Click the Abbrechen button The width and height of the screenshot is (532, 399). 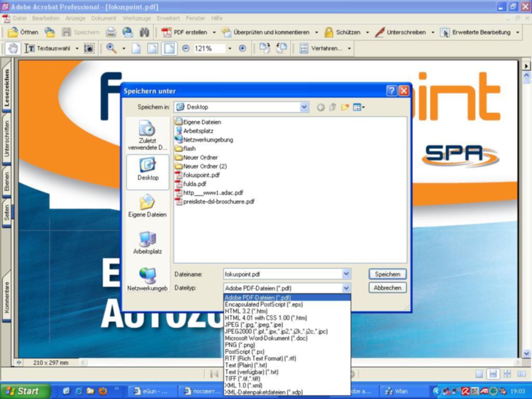[x=387, y=287]
